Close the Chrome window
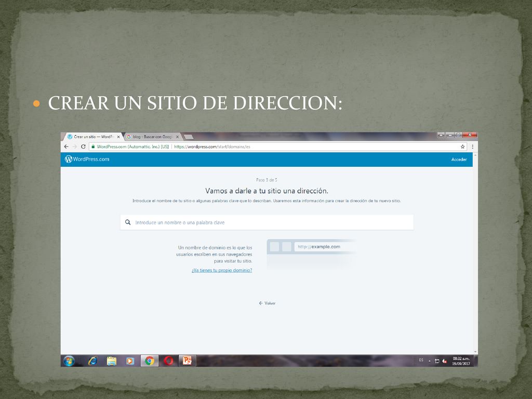 [470, 135]
